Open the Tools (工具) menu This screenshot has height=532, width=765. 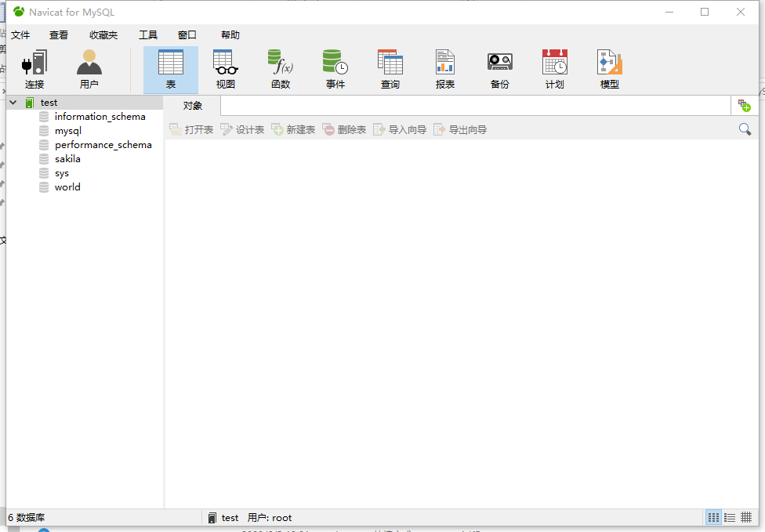pos(148,35)
